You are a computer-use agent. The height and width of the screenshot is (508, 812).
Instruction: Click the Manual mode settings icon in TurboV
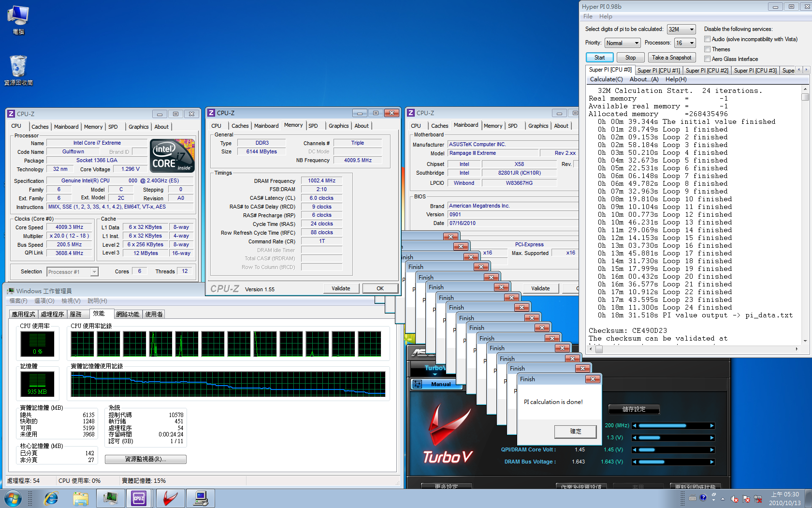[x=418, y=384]
